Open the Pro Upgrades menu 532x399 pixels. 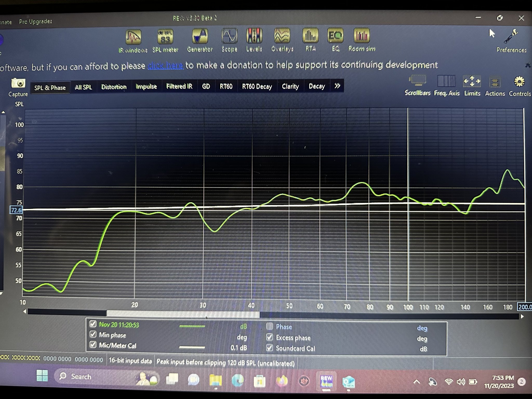tap(36, 21)
